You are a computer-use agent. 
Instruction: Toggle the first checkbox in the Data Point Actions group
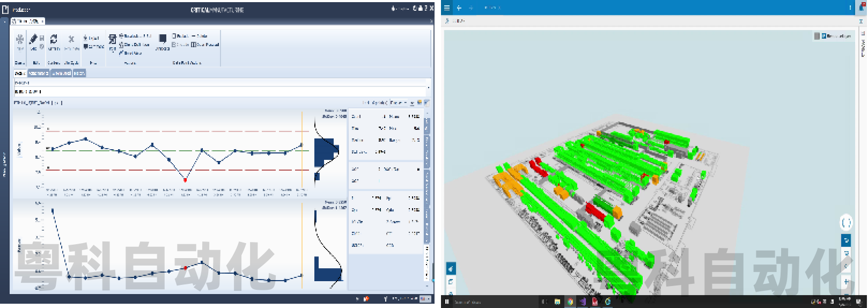(x=174, y=36)
